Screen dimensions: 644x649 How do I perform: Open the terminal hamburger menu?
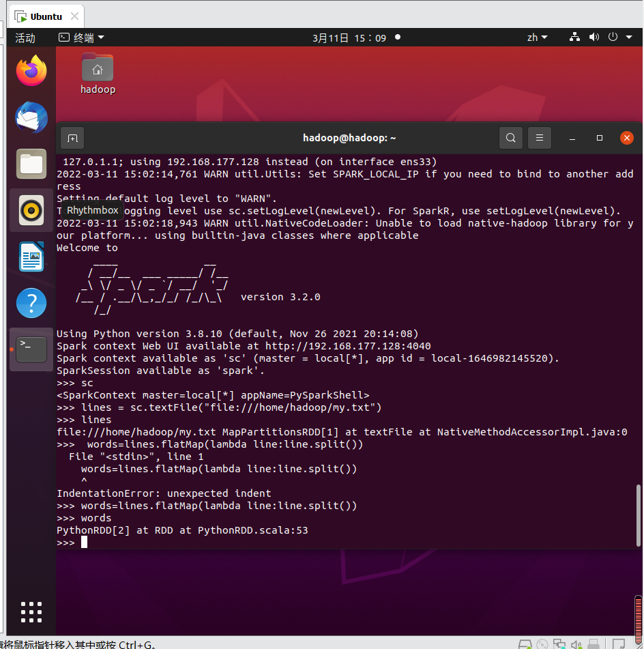(540, 138)
